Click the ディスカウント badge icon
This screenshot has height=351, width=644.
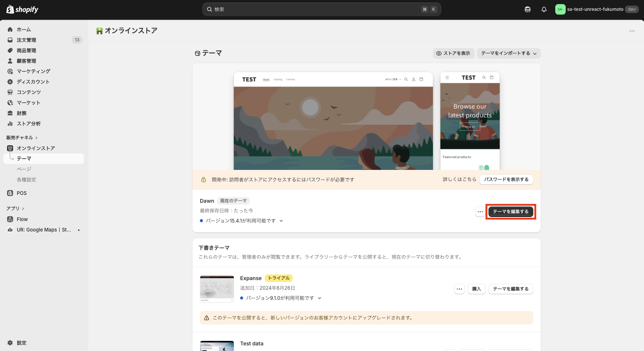[x=10, y=82]
